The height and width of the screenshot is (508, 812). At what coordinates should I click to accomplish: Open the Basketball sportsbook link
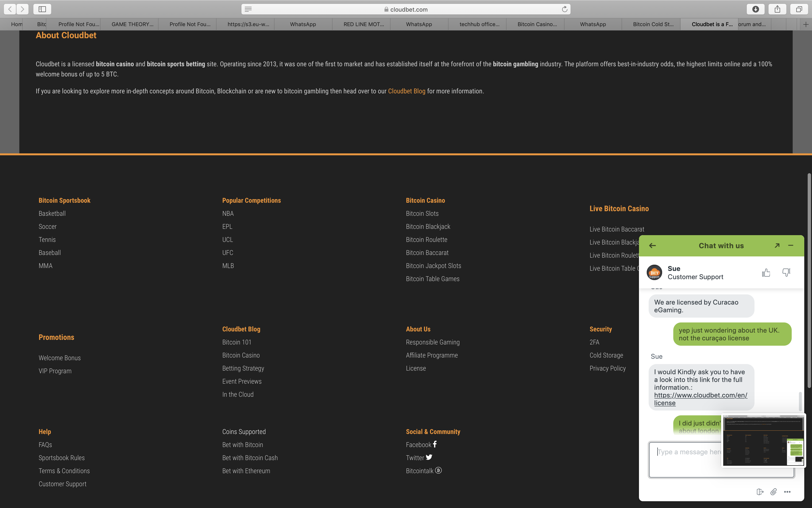point(52,213)
